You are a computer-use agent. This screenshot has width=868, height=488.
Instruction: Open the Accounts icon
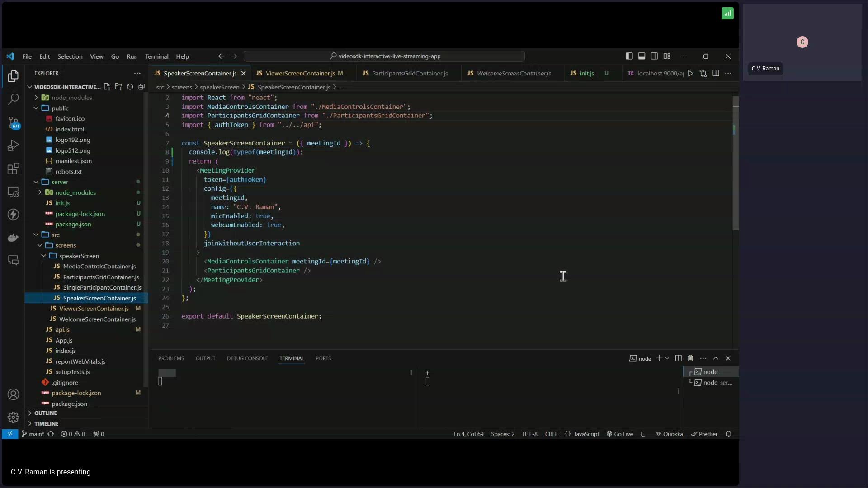coord(13,394)
